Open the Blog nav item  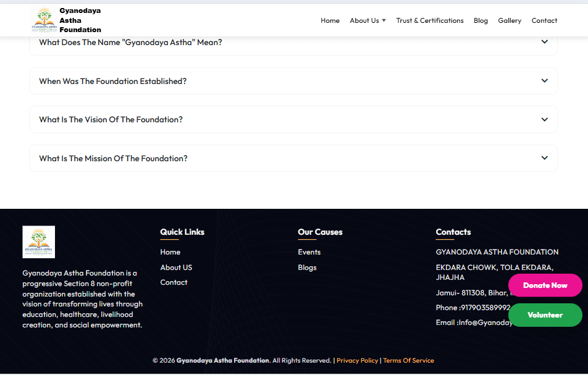tap(481, 20)
